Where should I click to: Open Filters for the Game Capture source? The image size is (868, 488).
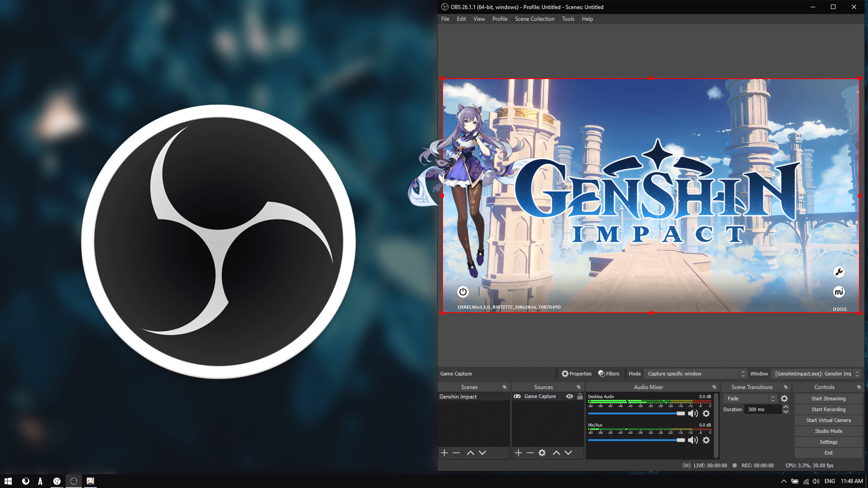tap(609, 374)
